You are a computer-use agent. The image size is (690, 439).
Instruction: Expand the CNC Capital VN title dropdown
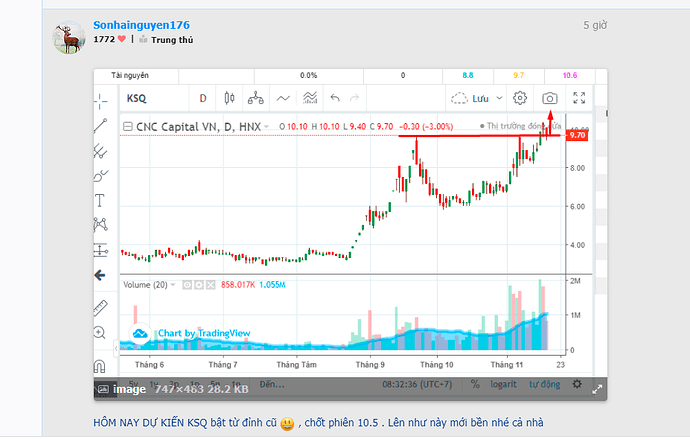tap(266, 127)
